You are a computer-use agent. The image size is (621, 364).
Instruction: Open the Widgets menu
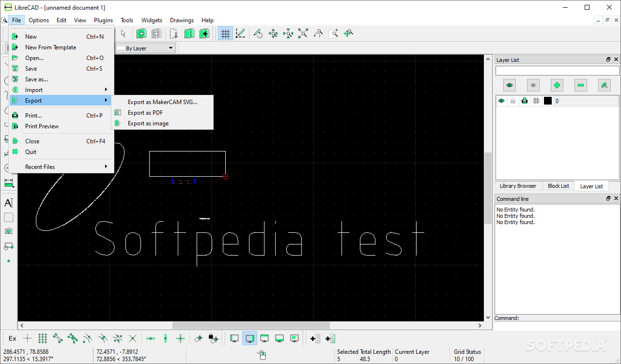152,20
